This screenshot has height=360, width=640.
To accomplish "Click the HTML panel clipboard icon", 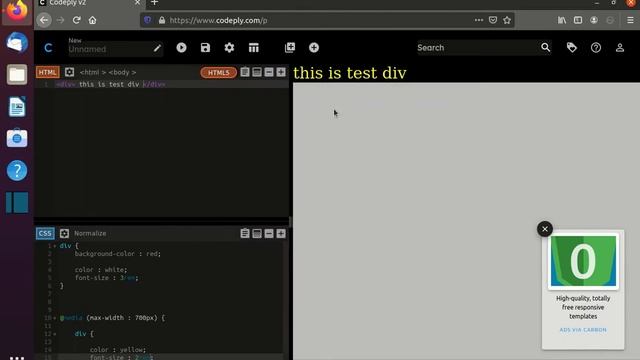I will pos(244,72).
